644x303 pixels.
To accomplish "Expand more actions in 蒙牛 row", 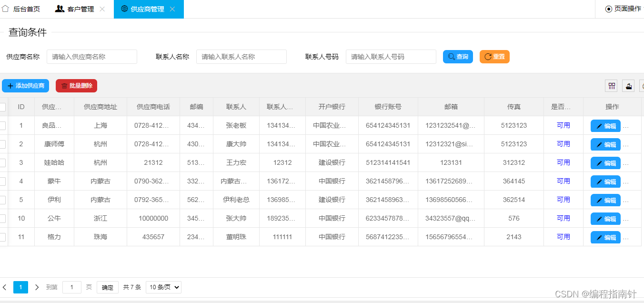I will point(626,182).
